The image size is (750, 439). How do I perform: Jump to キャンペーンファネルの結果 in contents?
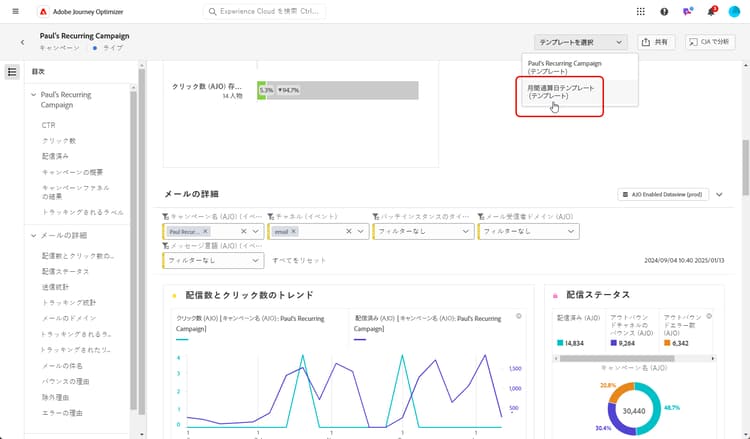tap(76, 192)
